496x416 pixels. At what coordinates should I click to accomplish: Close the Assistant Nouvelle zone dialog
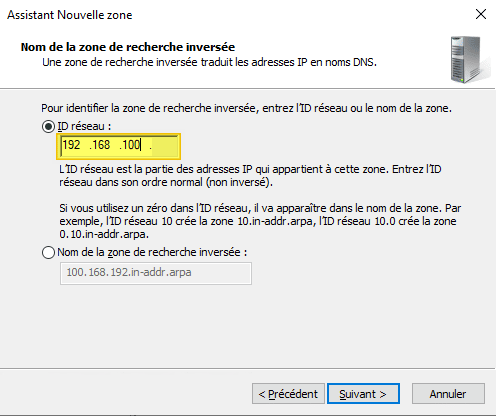click(x=481, y=14)
